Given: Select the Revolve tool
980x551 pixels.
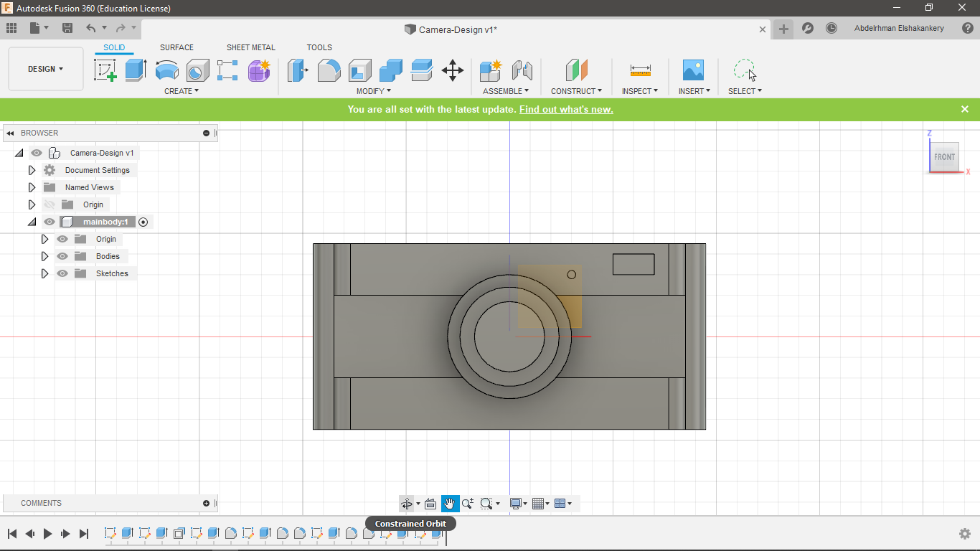Looking at the screenshot, I should (166, 70).
